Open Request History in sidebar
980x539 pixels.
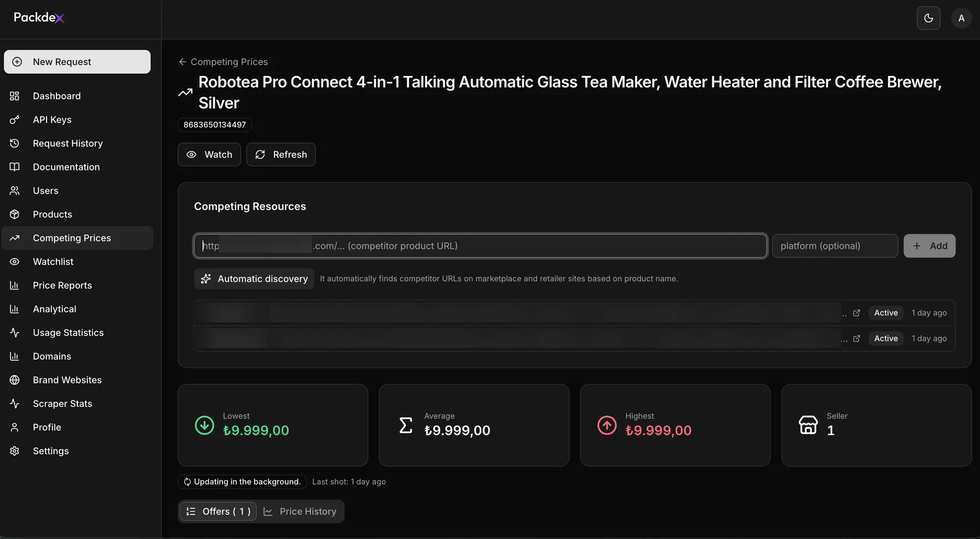[x=77, y=143]
